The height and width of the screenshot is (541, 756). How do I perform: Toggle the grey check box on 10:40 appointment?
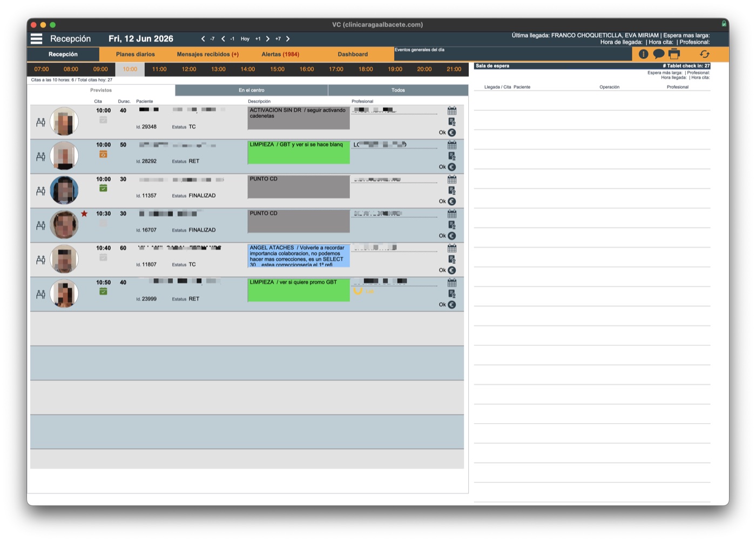(103, 257)
